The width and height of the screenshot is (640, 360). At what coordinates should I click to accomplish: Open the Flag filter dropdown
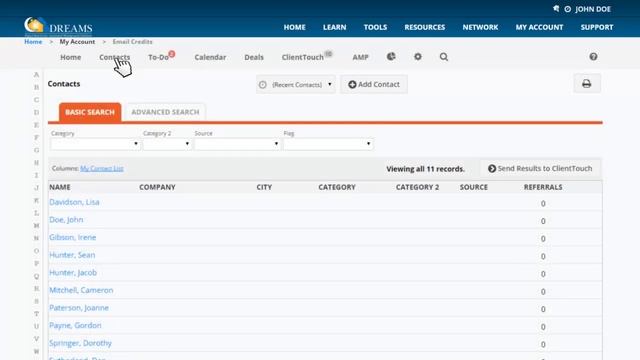click(328, 144)
